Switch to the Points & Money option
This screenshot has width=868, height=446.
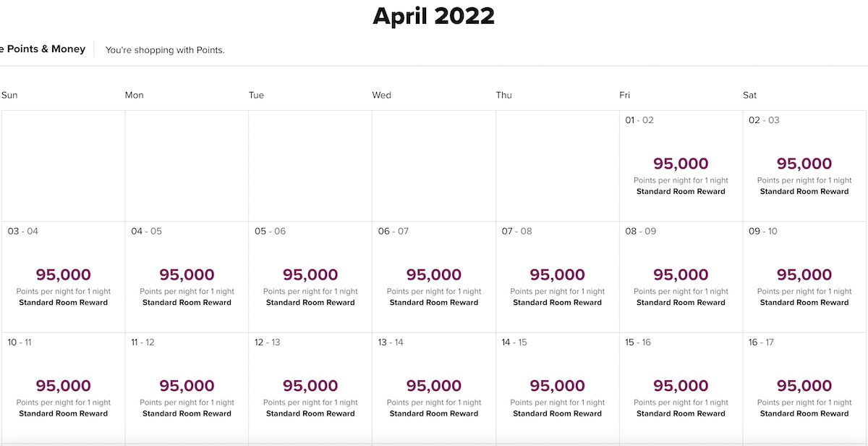tap(43, 49)
